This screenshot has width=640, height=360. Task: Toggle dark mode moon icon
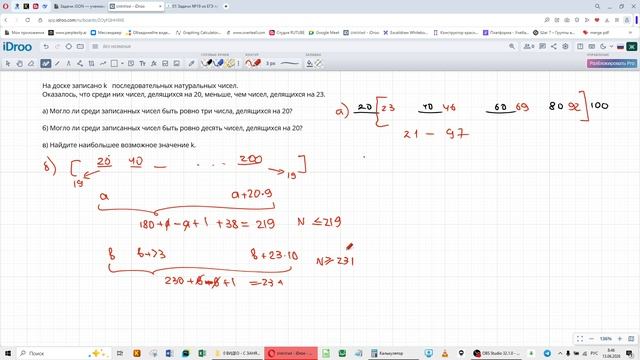tap(603, 47)
